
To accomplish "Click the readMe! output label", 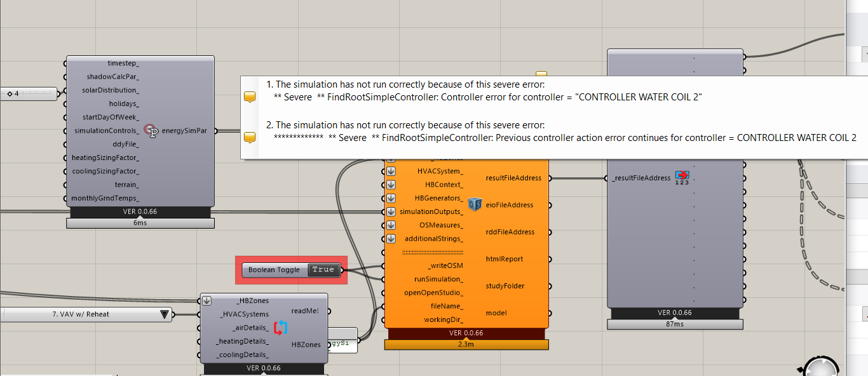I will tap(305, 311).
